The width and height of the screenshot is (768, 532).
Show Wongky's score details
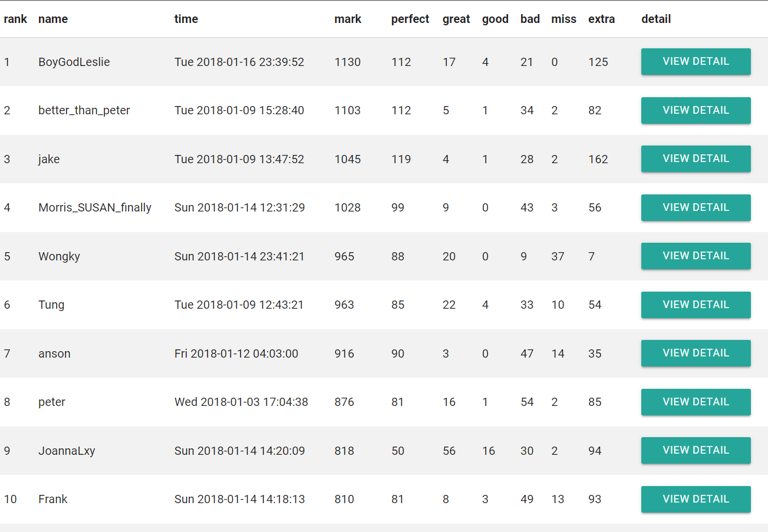point(696,256)
